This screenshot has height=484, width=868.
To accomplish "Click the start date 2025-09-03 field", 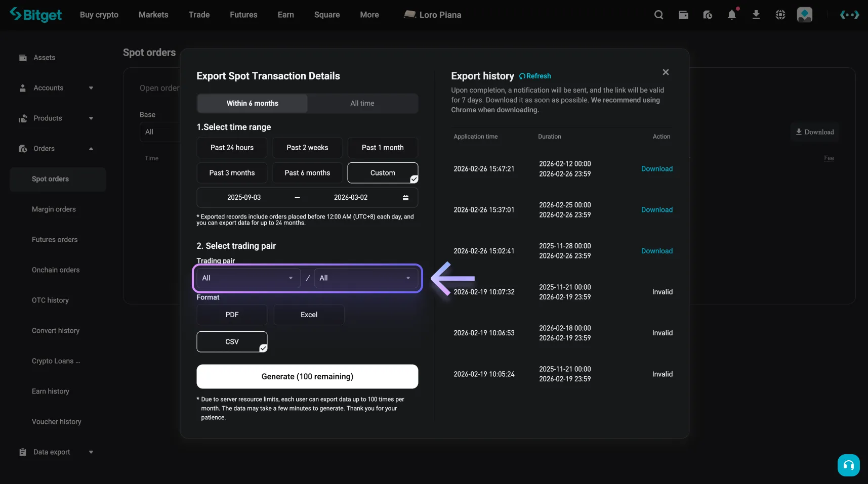I will [244, 198].
